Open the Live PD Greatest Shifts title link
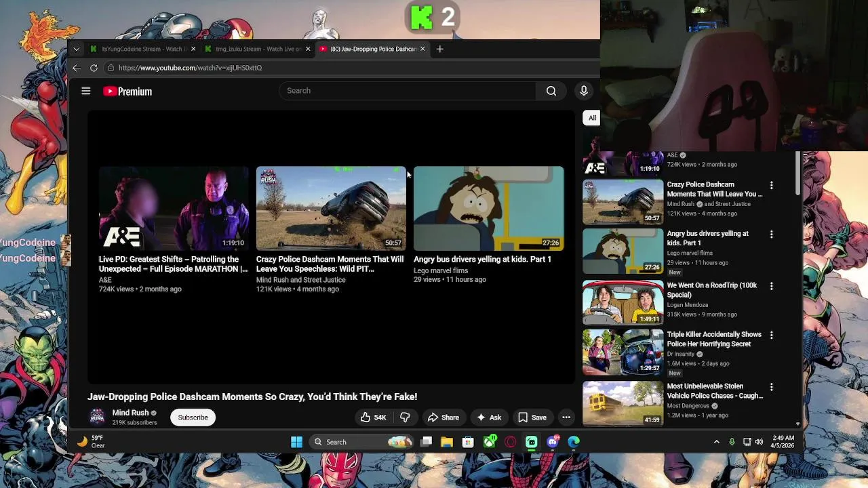Screen dimensions: 868x488 174,264
